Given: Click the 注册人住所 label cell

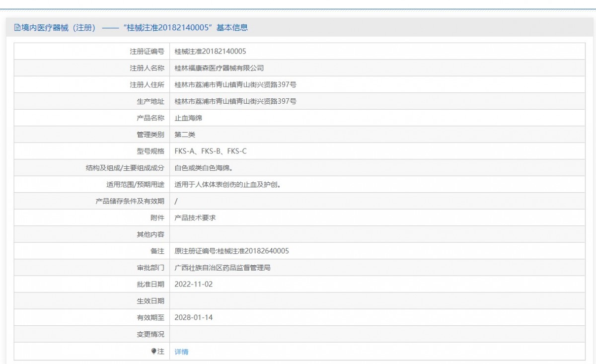Looking at the screenshot, I should click(91, 85).
